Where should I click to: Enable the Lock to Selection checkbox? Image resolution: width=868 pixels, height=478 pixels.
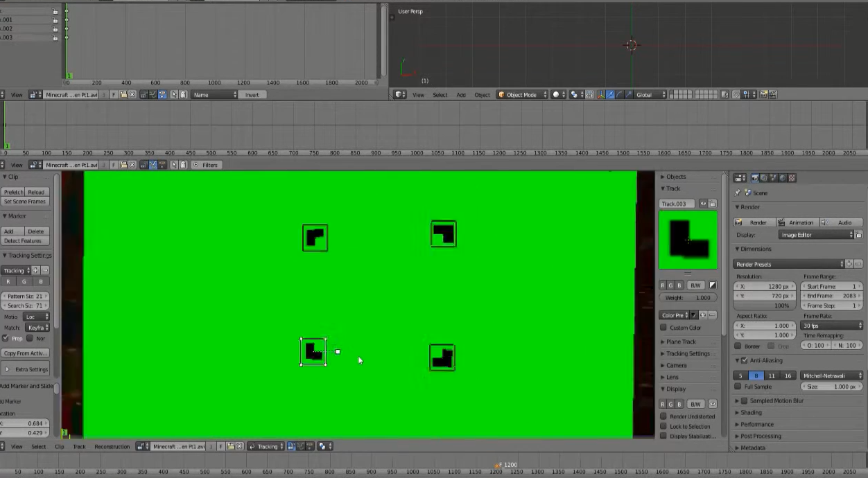(663, 426)
